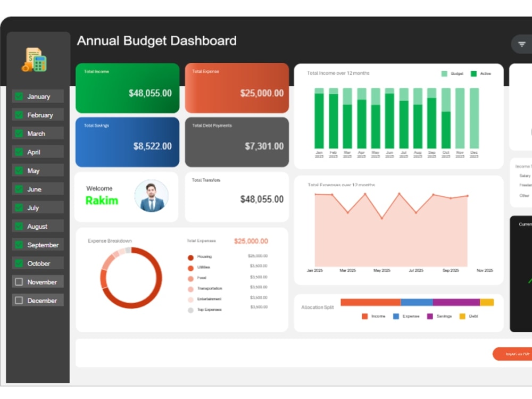This screenshot has height=399, width=532.
Task: Click the Top Expenses legend dot
Action: tap(190, 310)
